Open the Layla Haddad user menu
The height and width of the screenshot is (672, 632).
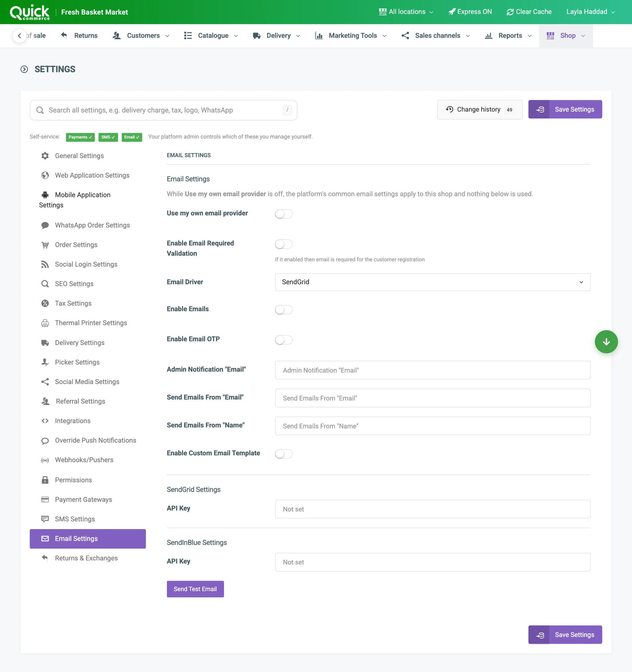tap(590, 12)
